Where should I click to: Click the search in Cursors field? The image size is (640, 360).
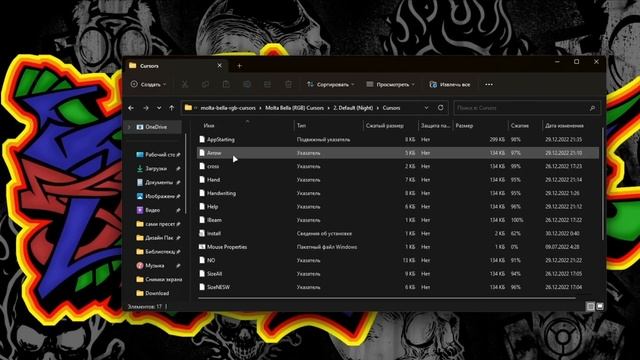tap(527, 108)
